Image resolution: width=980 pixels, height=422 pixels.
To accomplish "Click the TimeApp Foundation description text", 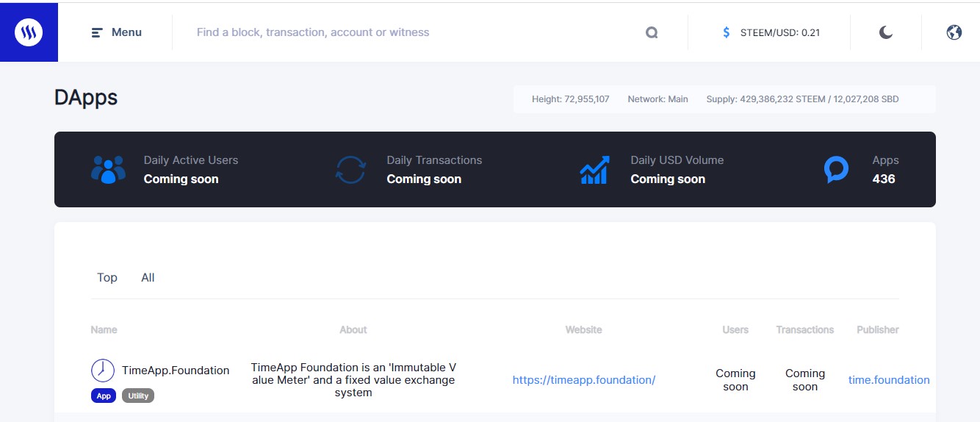I will pyautogui.click(x=353, y=380).
